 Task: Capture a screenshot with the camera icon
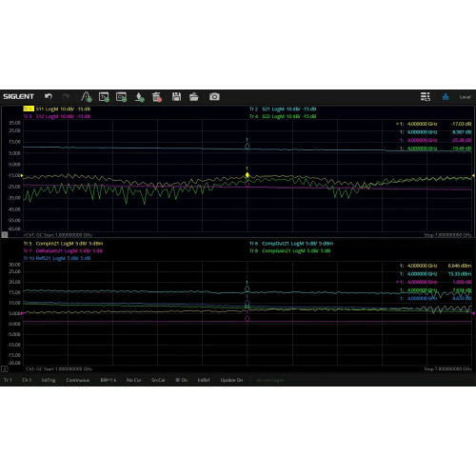[214, 96]
